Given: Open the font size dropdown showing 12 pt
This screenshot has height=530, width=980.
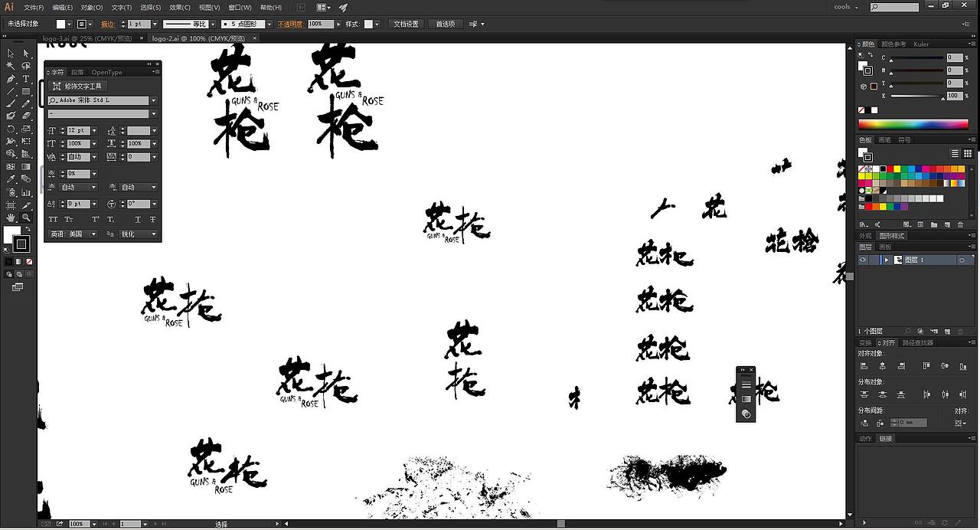Looking at the screenshot, I should (96, 130).
